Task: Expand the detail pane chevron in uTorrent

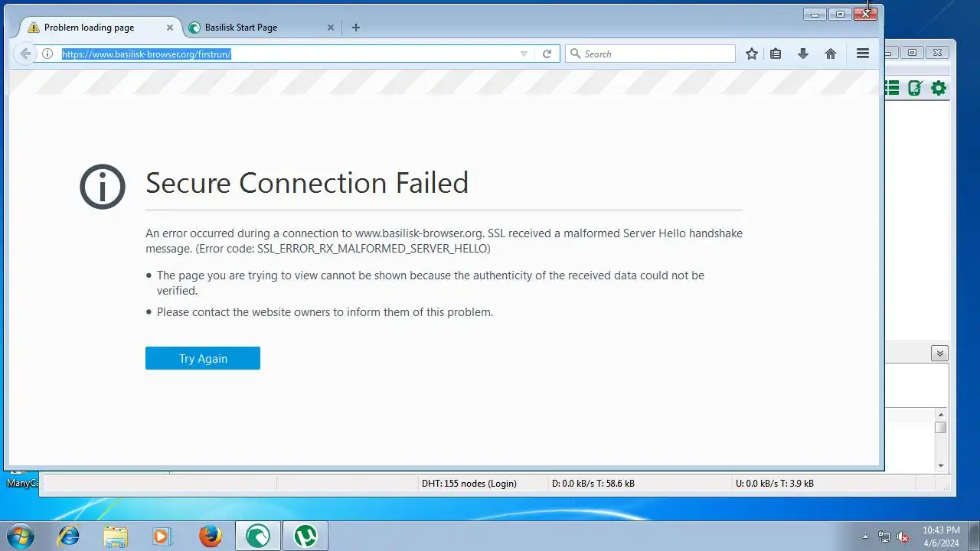Action: (x=940, y=354)
